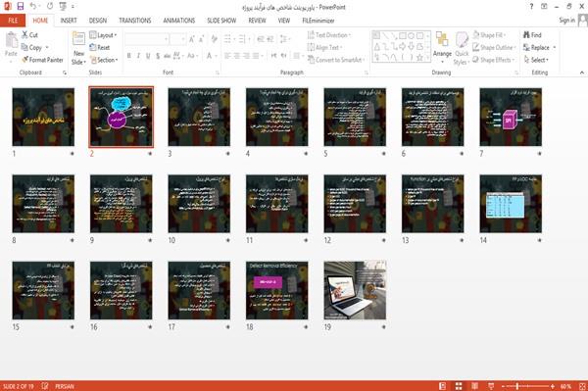Image resolution: width=588 pixels, height=391 pixels.
Task: Click the Reading View icon in status bar
Action: (x=474, y=386)
